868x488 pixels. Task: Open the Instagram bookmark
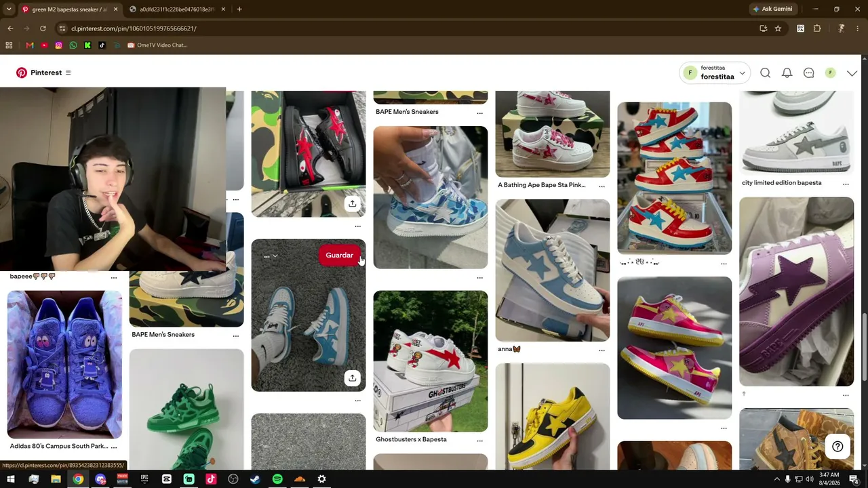point(58,45)
